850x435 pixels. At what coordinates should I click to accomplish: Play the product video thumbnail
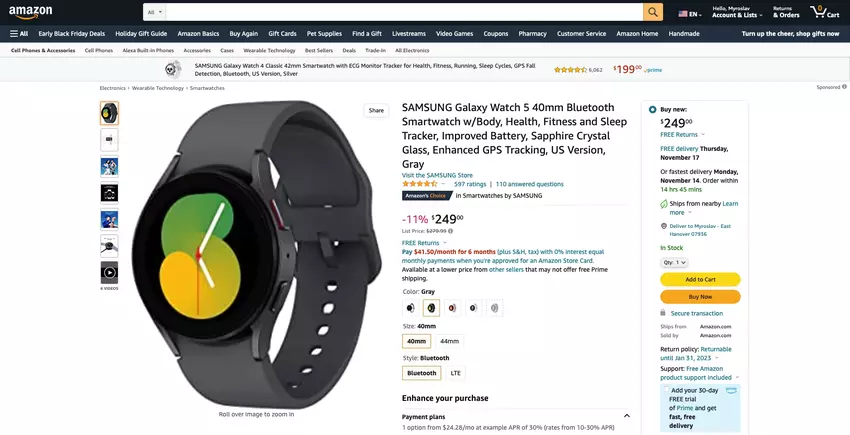click(109, 272)
